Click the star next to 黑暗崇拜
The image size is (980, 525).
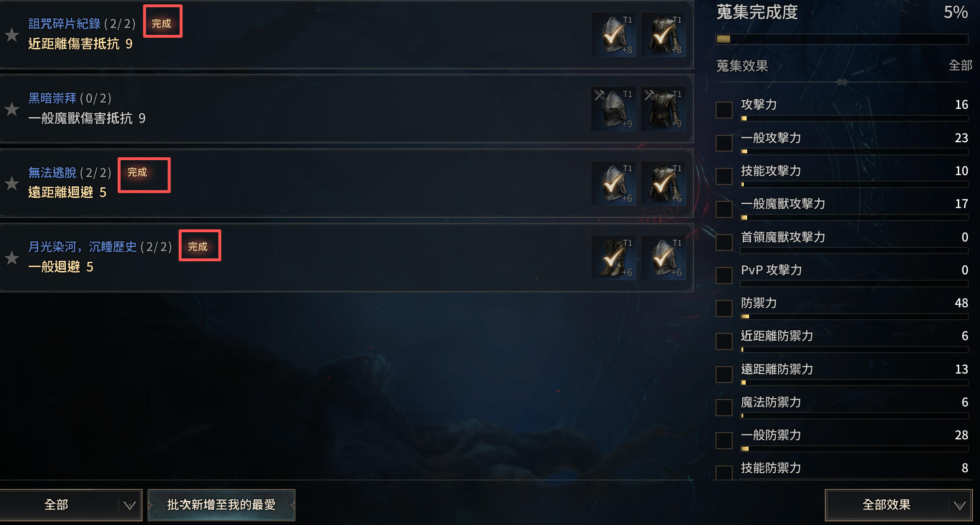[x=12, y=109]
